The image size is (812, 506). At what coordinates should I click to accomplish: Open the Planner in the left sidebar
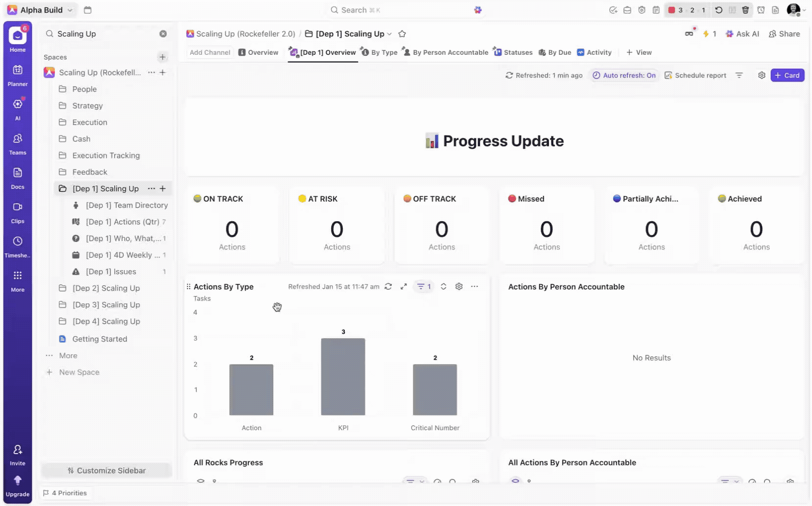[x=18, y=75]
